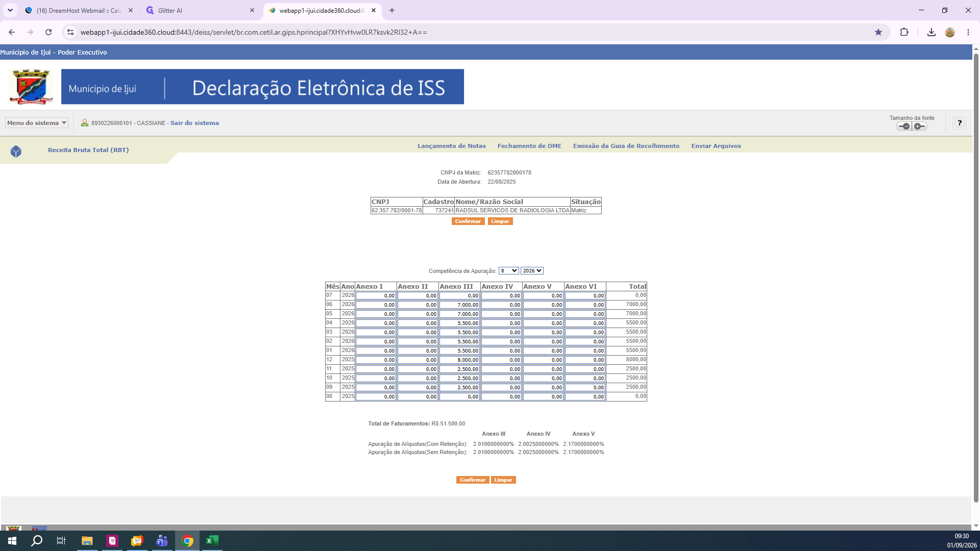This screenshot has width=980, height=551.
Task: Open Fechamento de DME menu
Action: [x=529, y=146]
